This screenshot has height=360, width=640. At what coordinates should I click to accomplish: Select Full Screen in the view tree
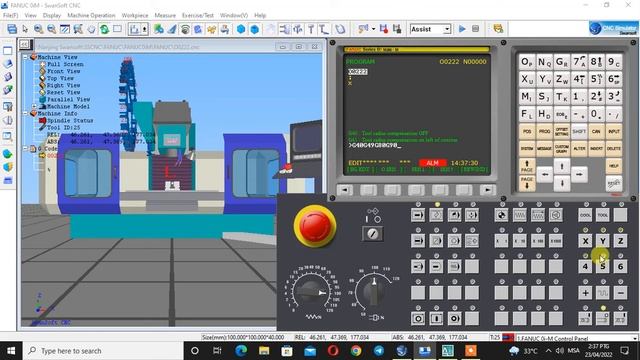tap(65, 64)
